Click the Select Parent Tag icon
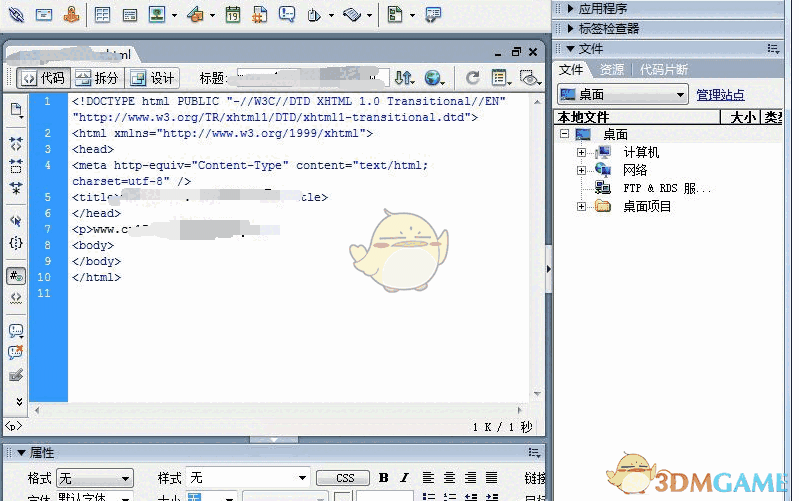The height and width of the screenshot is (501, 799). click(16, 221)
